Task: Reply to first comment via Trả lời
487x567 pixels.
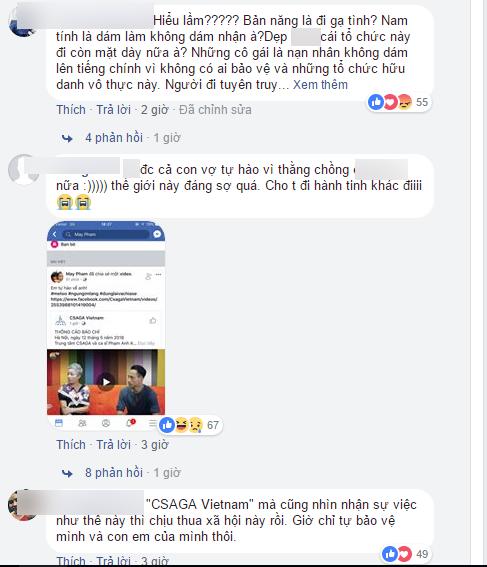Action: (114, 110)
